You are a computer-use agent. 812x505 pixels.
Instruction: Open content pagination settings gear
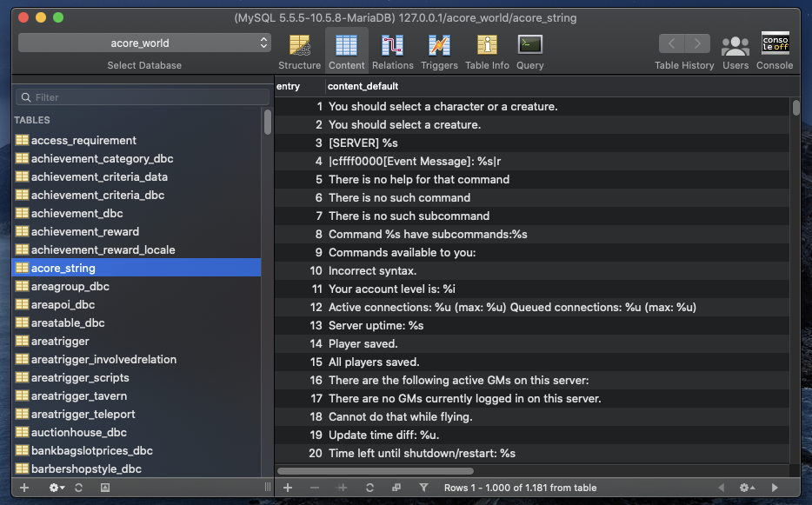746,488
